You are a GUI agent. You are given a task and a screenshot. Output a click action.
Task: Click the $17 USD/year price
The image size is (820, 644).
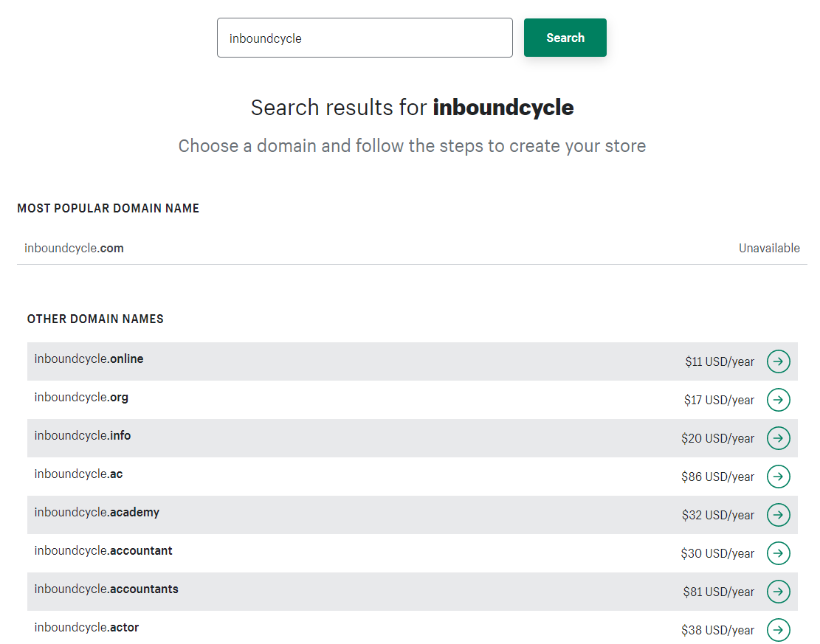pyautogui.click(x=719, y=401)
